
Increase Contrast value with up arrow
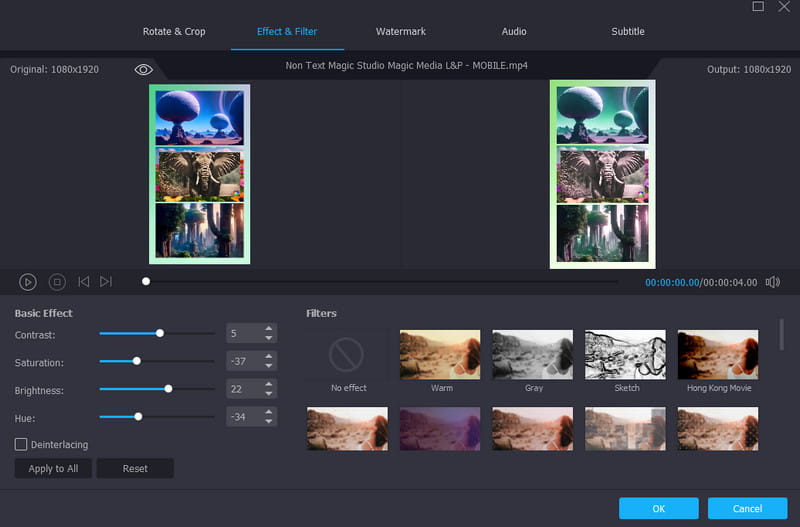pyautogui.click(x=268, y=328)
